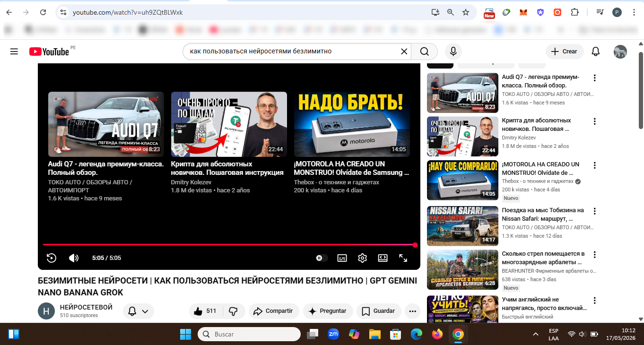This screenshot has width=644, height=345.
Task: Select the browser address bar URL
Action: pos(128,12)
